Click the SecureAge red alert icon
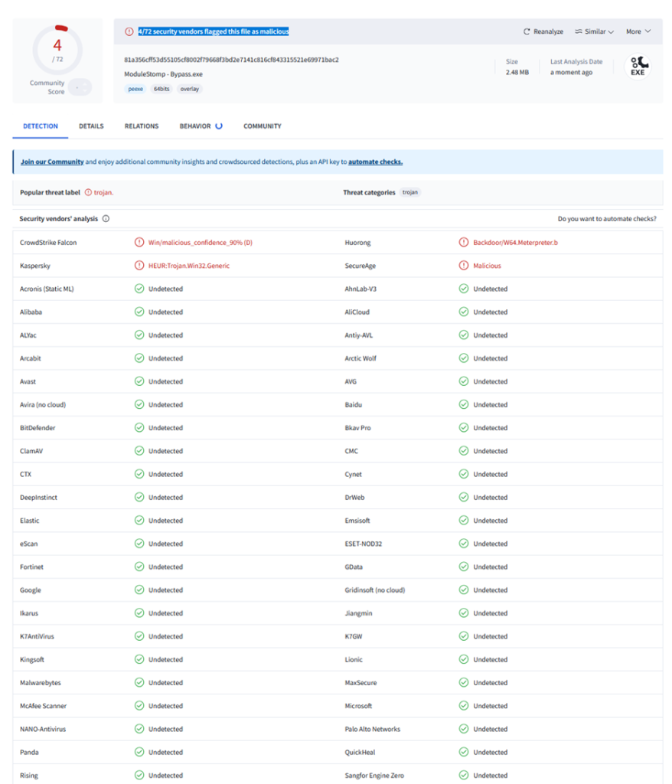 pos(464,266)
